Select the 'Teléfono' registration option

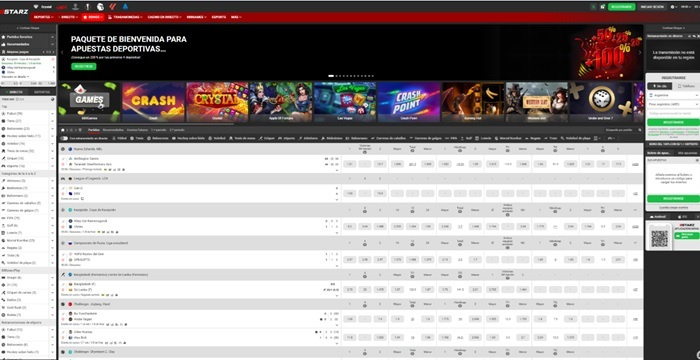[x=686, y=86]
